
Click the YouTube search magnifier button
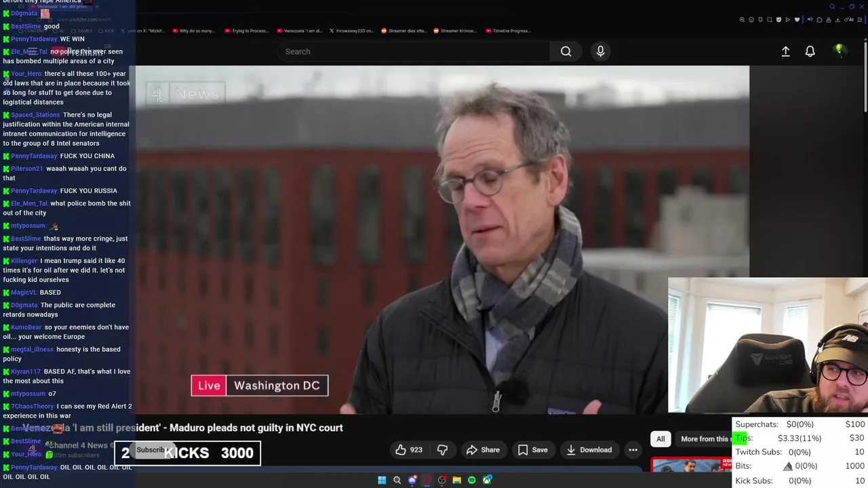[566, 52]
